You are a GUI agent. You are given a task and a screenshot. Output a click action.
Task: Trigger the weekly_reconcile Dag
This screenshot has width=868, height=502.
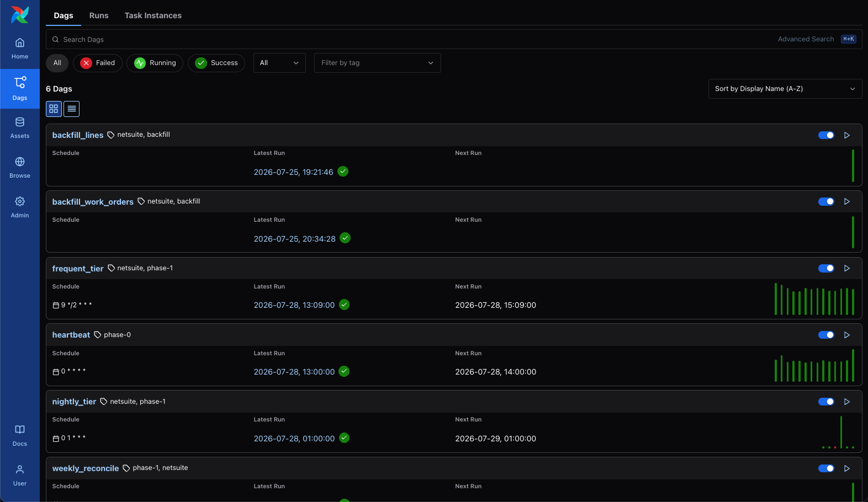(847, 468)
